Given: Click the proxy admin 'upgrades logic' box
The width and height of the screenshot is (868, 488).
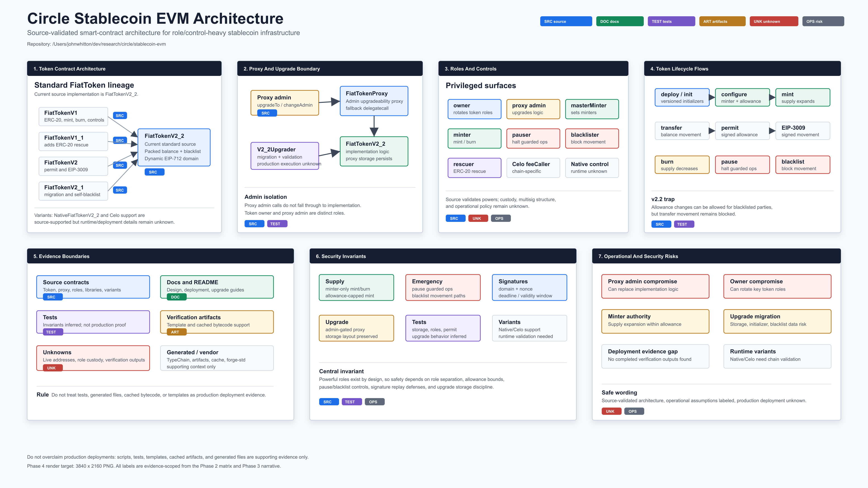Looking at the screenshot, I should pos(533,109).
